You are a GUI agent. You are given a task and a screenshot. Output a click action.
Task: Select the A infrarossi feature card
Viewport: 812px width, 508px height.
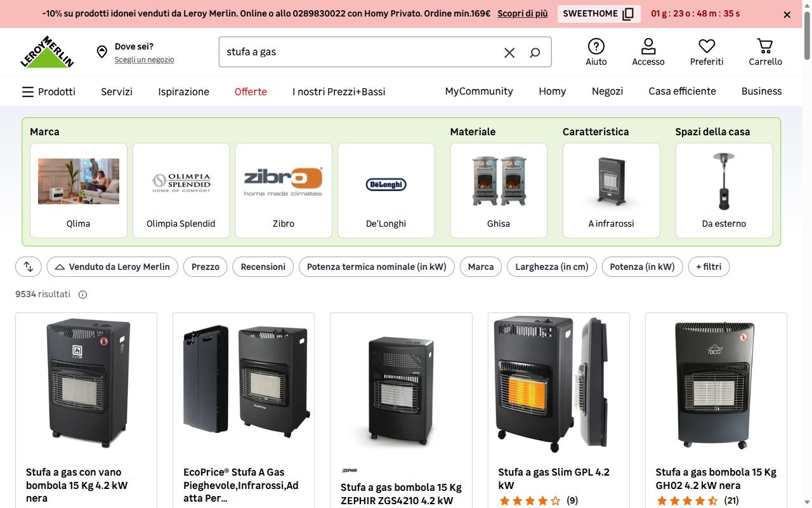612,190
